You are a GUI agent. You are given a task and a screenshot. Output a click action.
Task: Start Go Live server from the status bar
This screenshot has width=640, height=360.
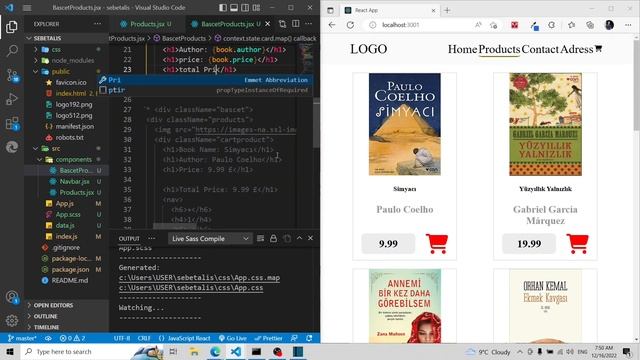[232, 338]
